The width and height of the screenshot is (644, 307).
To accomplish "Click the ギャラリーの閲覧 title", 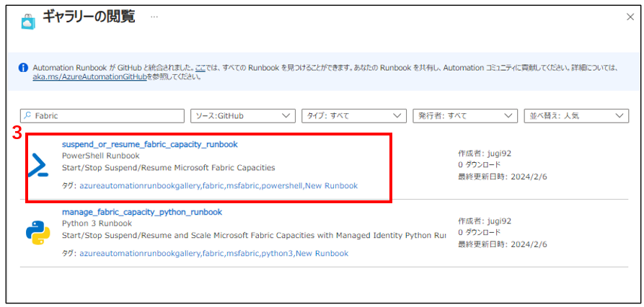I will (x=89, y=17).
